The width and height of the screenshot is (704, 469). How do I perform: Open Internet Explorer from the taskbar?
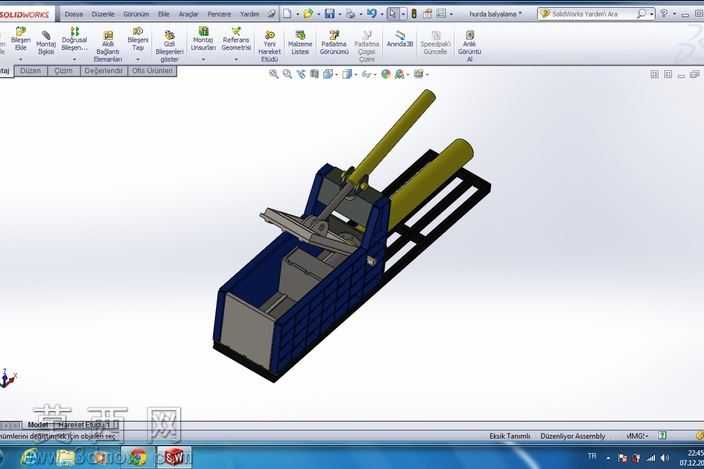[30, 457]
